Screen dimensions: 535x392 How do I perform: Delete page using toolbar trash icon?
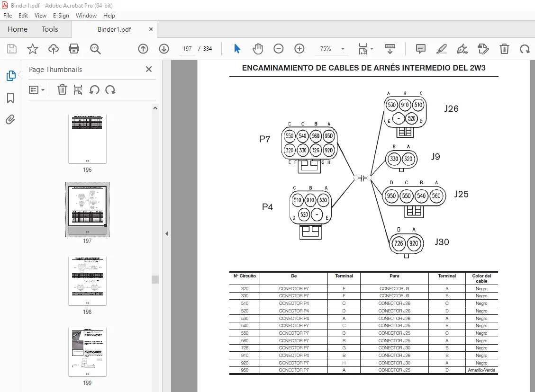pos(504,49)
